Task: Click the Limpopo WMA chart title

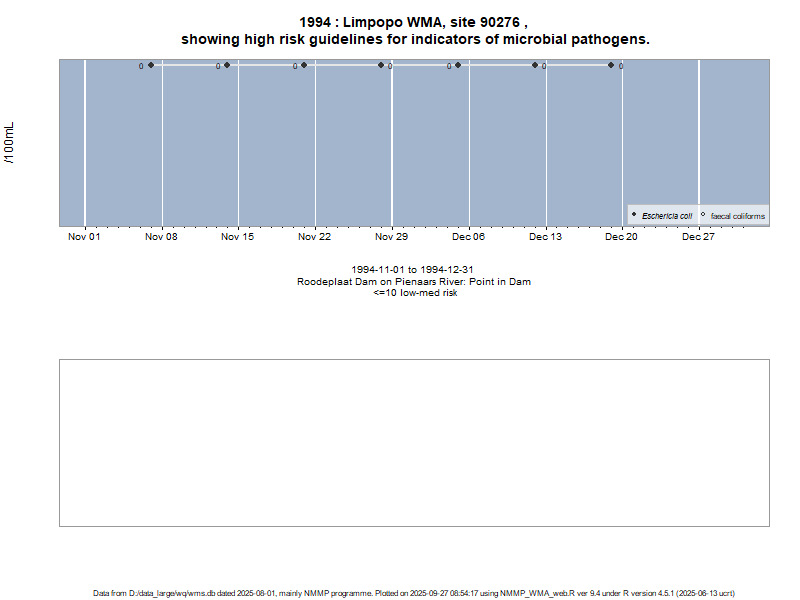Action: (x=413, y=22)
